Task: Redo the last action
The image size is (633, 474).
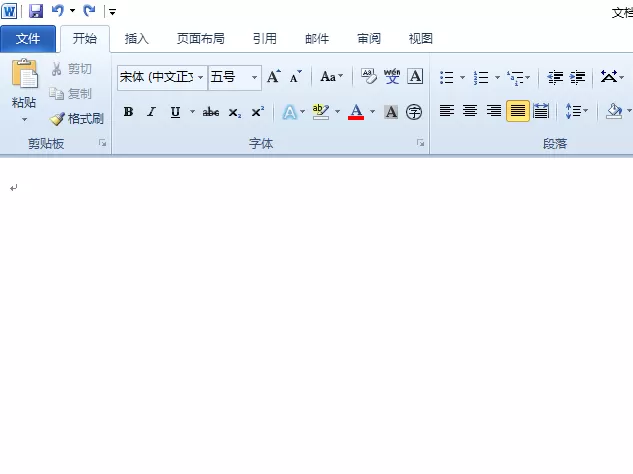Action: (89, 11)
